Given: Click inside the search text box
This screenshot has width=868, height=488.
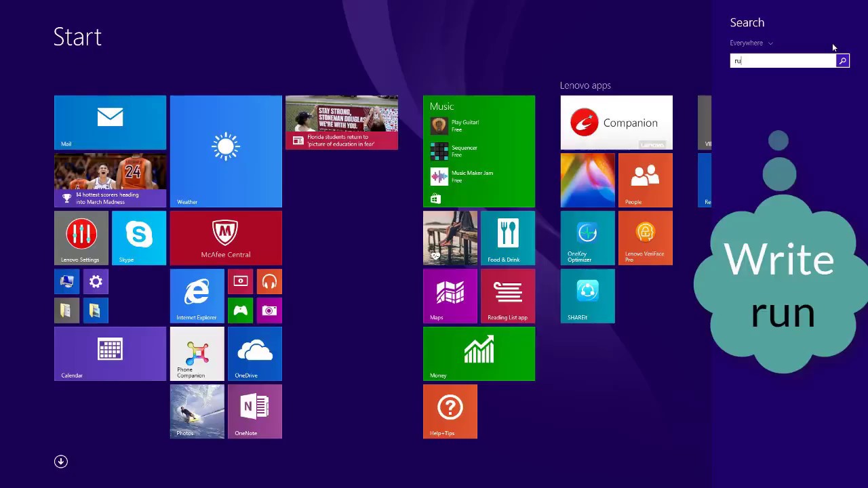Looking at the screenshot, I should (783, 61).
